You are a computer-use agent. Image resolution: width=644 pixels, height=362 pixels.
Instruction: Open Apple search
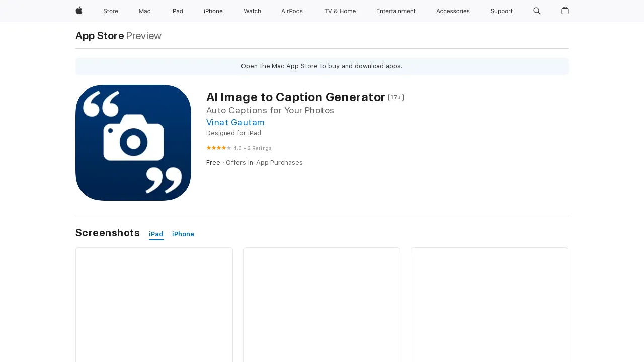pos(537,11)
